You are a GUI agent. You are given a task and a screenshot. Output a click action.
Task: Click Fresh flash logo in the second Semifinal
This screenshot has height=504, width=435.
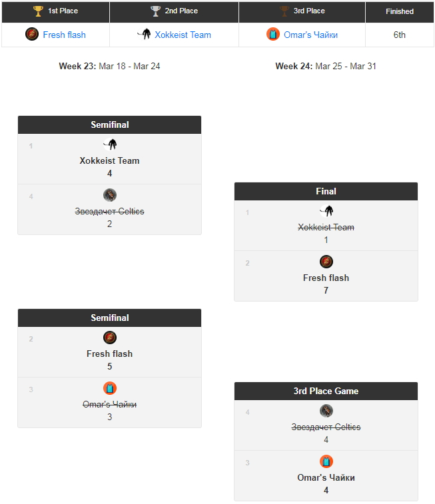click(x=110, y=338)
